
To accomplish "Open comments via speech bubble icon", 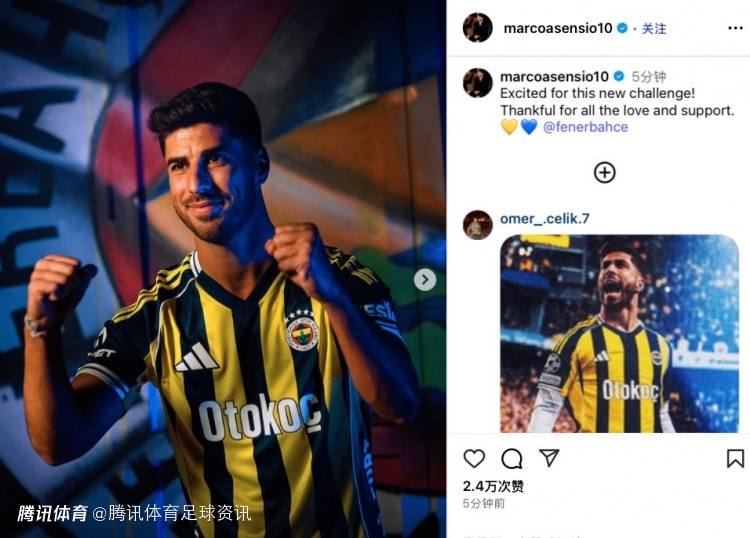I will [511, 458].
